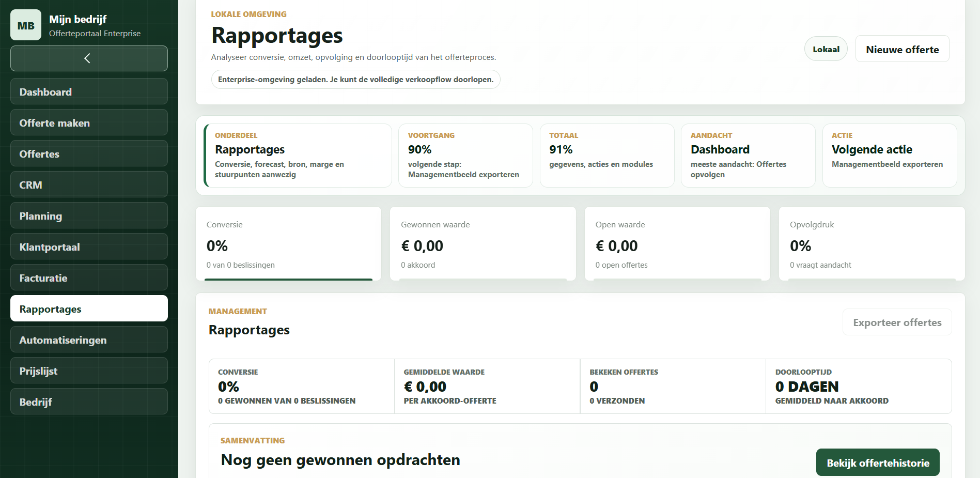Viewport: 980px width, 478px height.
Task: Go to Automatiseringen
Action: [89, 340]
